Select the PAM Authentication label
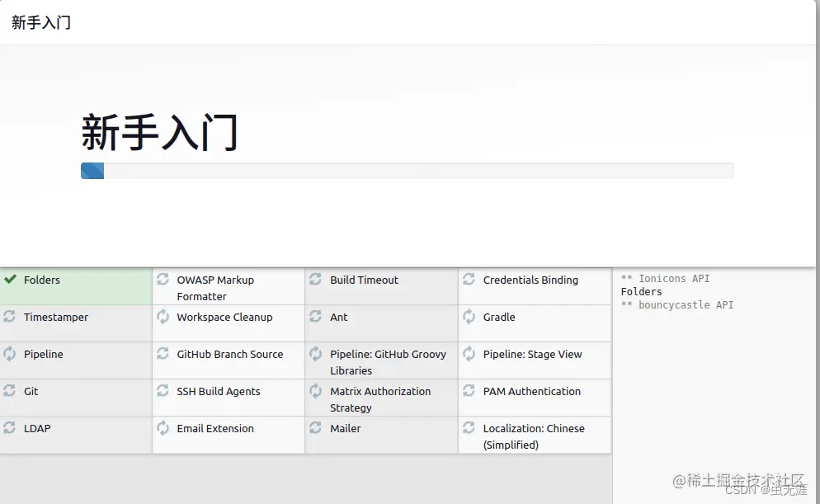This screenshot has height=504, width=820. click(532, 392)
